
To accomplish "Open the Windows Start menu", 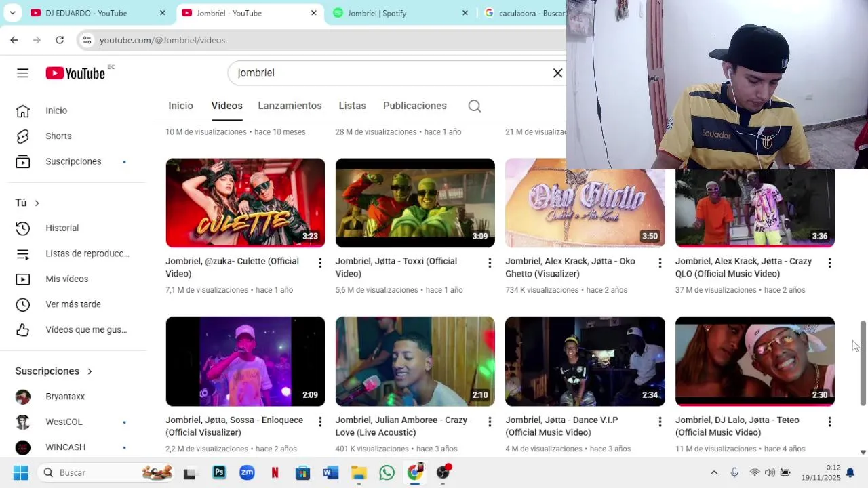I will click(21, 472).
